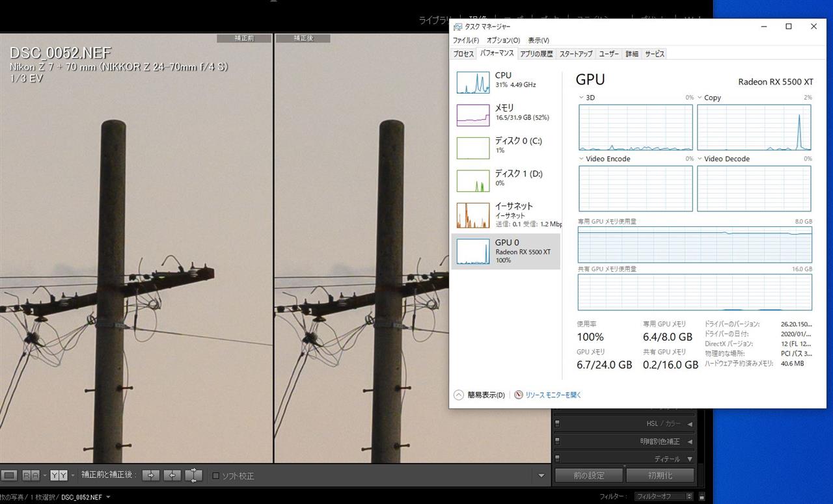Switch to the アプリの履歴 tab

pos(536,54)
